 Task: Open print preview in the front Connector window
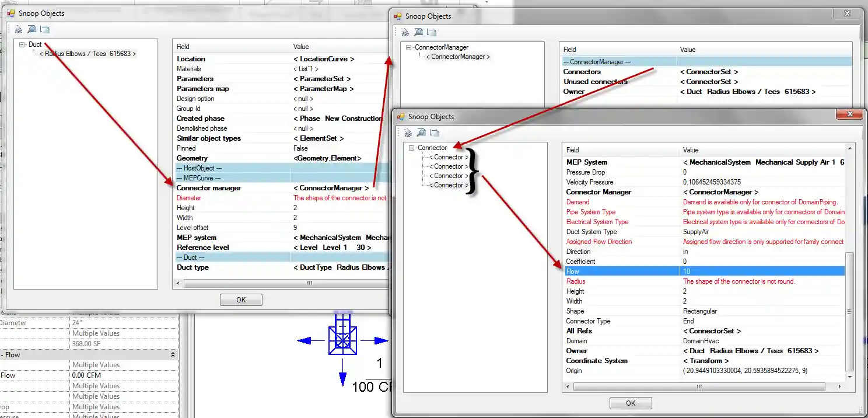tap(421, 133)
